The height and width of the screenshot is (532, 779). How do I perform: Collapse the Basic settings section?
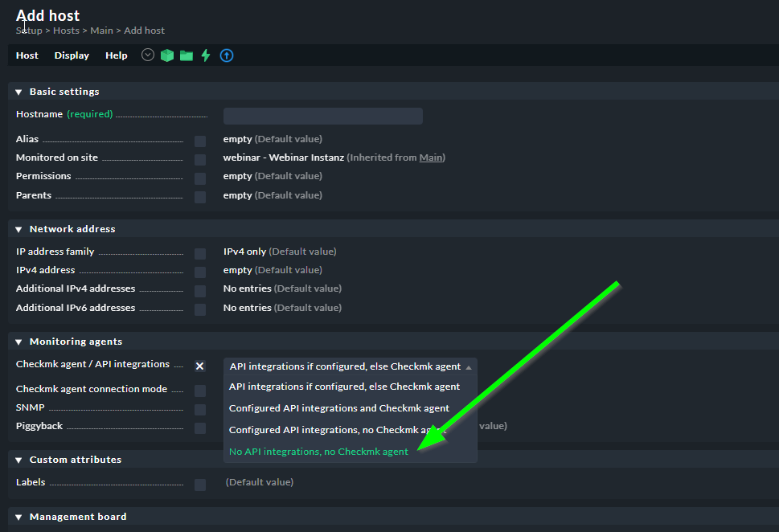pyautogui.click(x=18, y=92)
